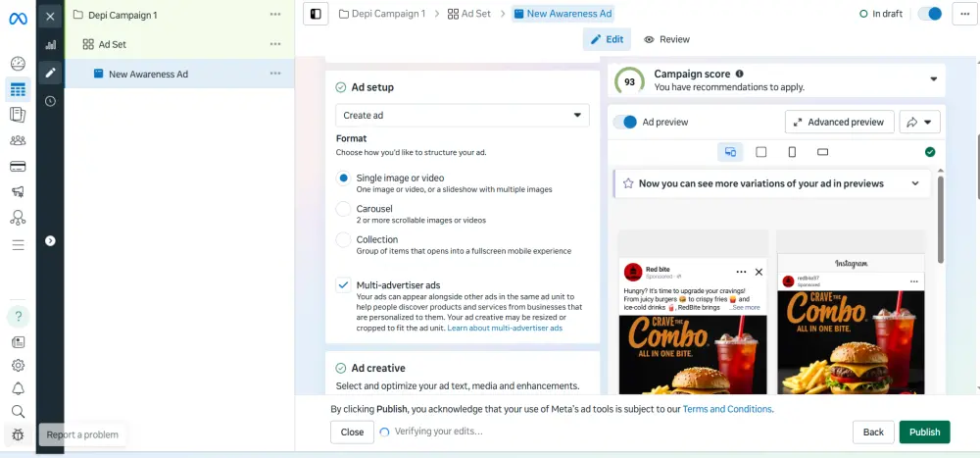Viewport: 980px width, 458px height.
Task: Open the history clock icon in dark panel
Action: pyautogui.click(x=51, y=101)
